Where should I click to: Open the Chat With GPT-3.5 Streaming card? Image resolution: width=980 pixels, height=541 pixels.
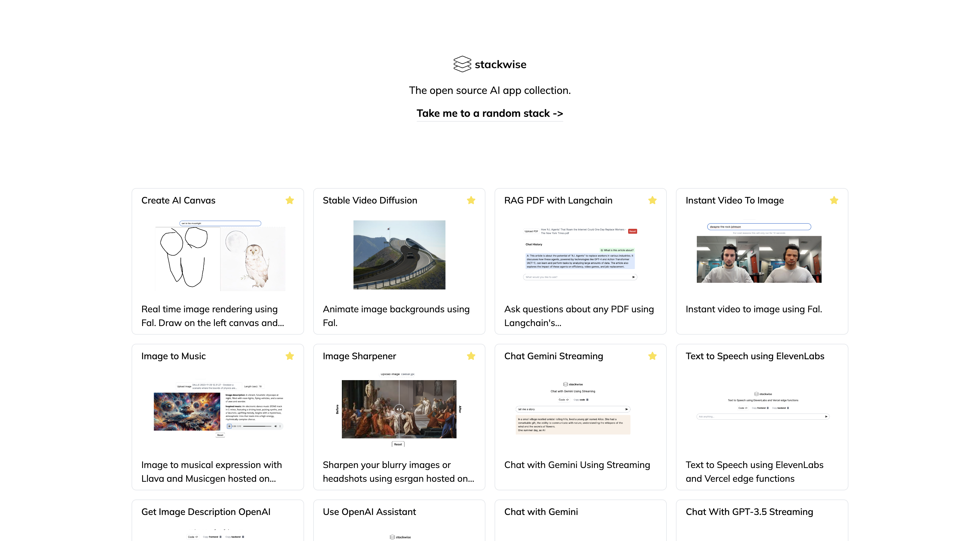pyautogui.click(x=749, y=512)
